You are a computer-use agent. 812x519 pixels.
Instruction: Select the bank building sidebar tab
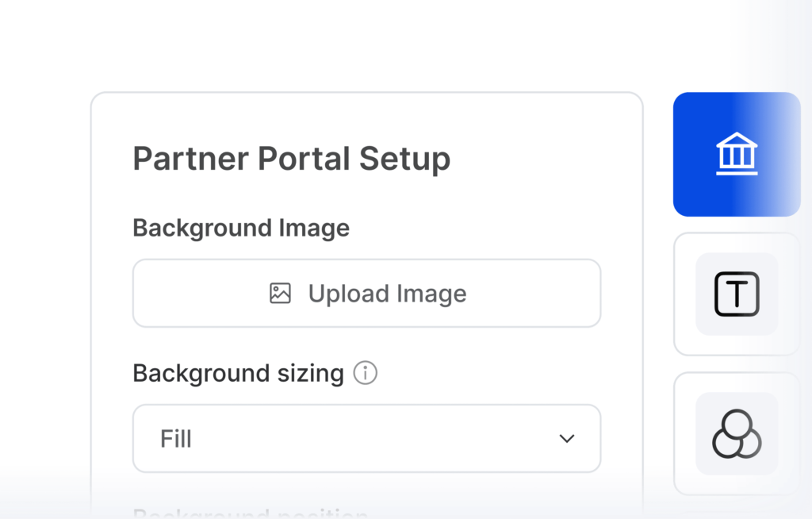coord(737,154)
